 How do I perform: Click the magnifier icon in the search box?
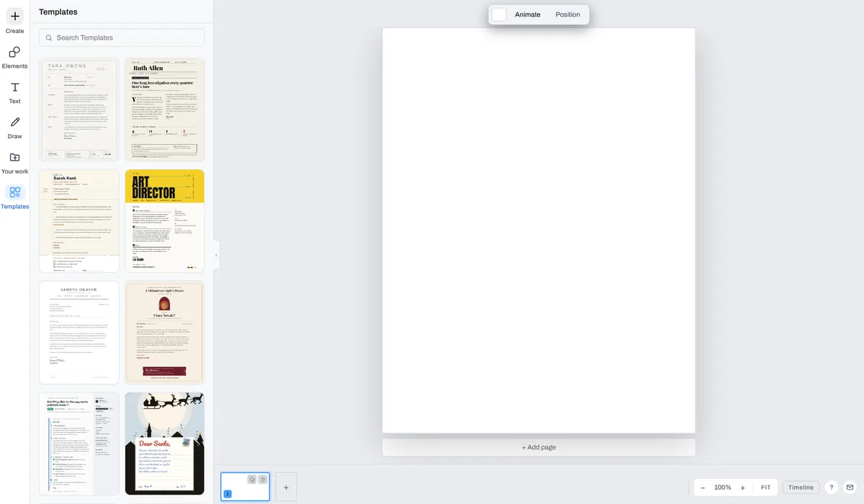49,37
